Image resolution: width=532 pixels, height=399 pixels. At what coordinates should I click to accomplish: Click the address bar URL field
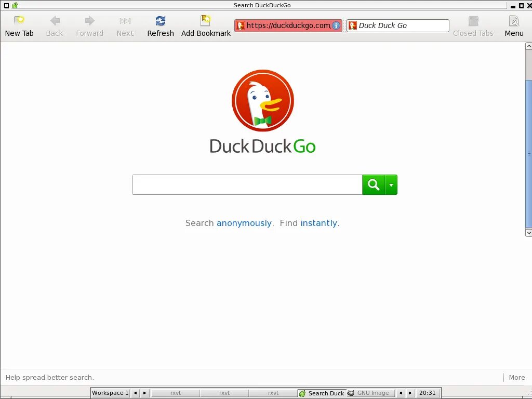click(288, 25)
